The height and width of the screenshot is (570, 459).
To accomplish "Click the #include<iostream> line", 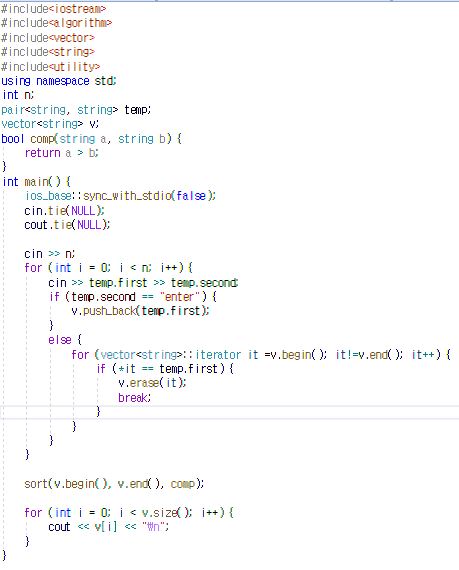I will click(x=53, y=9).
